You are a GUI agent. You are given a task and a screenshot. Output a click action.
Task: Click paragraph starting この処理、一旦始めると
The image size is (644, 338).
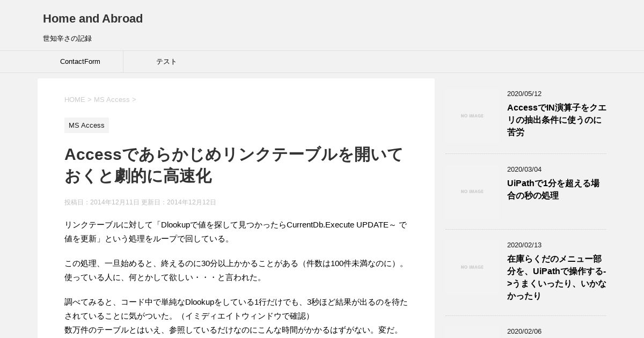pyautogui.click(x=236, y=270)
